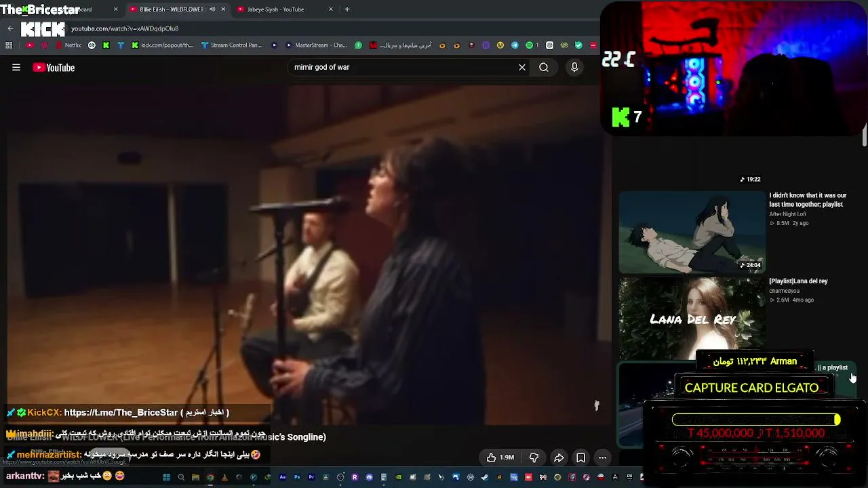Screen dimensions: 868x488
Task: Open Photoshop from the taskbar
Action: (297, 477)
